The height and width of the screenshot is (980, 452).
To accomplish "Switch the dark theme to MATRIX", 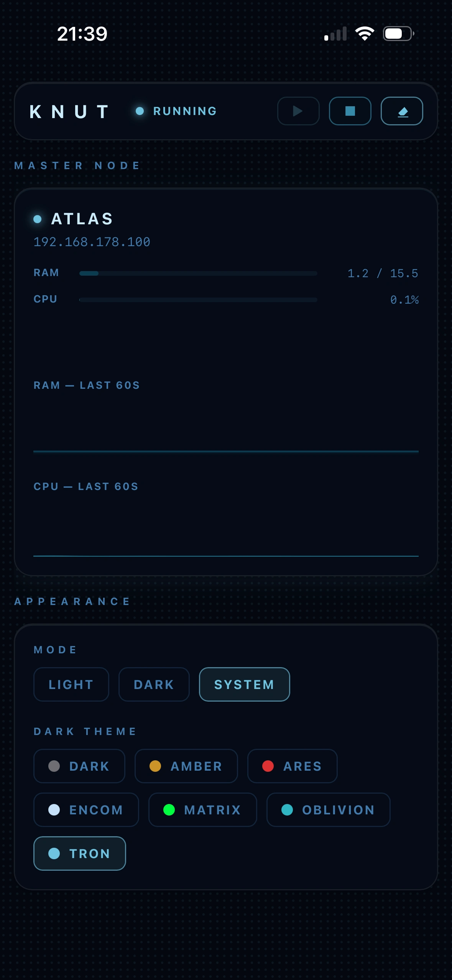I will point(202,810).
